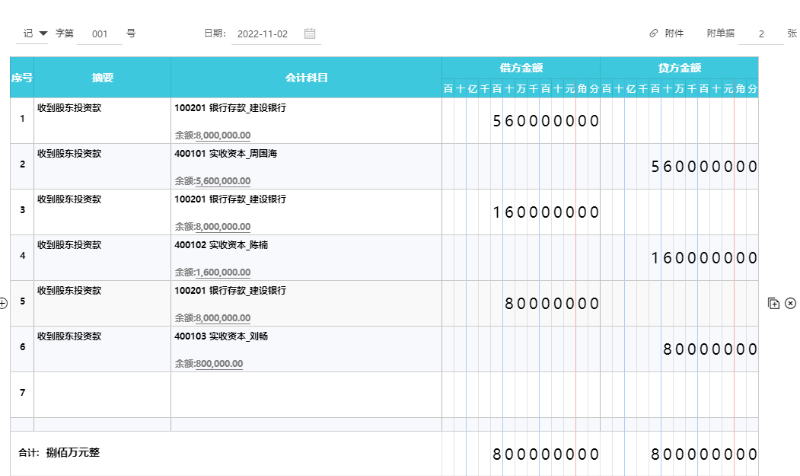Click the date field 2022-11-02
The height and width of the screenshot is (476, 800).
coord(261,34)
